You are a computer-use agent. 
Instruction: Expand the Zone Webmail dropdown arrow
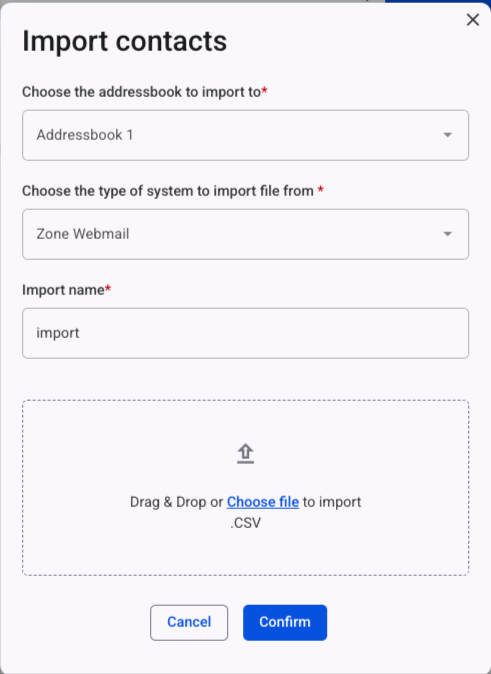[x=448, y=234]
